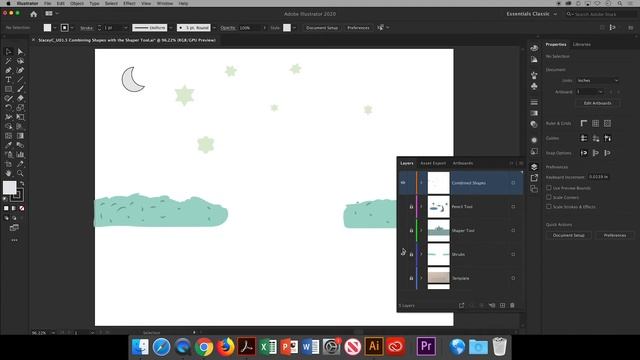Select the Eraser tool
This screenshot has width=640, height=360.
pyautogui.click(x=20, y=98)
